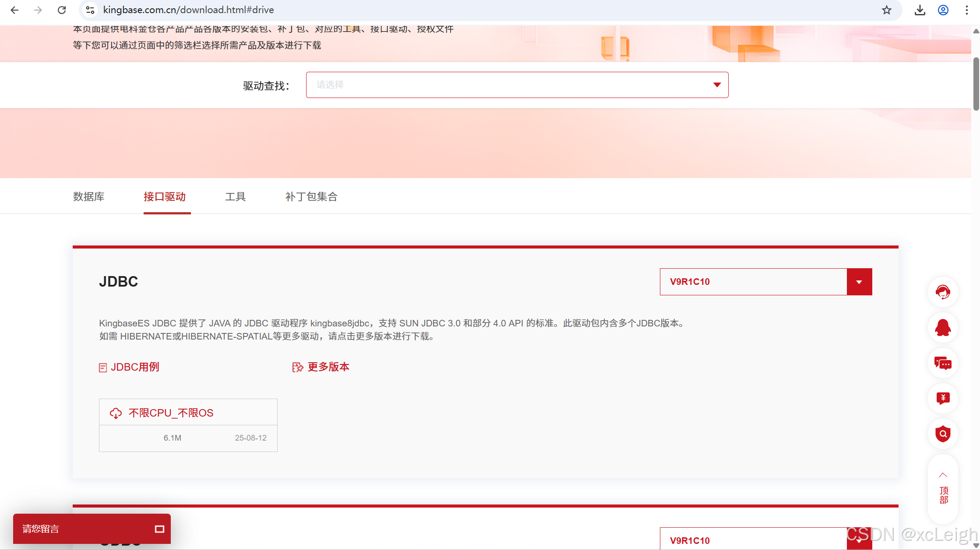The width and height of the screenshot is (980, 550).
Task: Open the 补丁包集合 tab
Action: pyautogui.click(x=311, y=197)
